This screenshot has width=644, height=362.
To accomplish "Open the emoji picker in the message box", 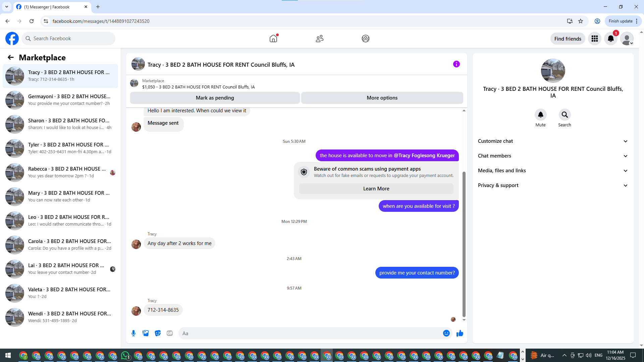I will click(x=446, y=333).
